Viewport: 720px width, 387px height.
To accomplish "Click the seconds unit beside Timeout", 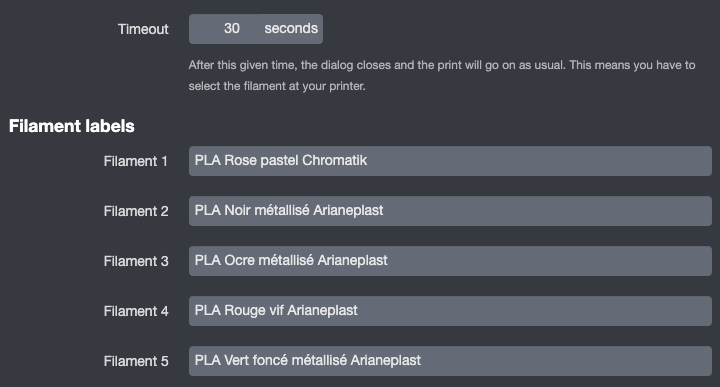I will pos(291,28).
